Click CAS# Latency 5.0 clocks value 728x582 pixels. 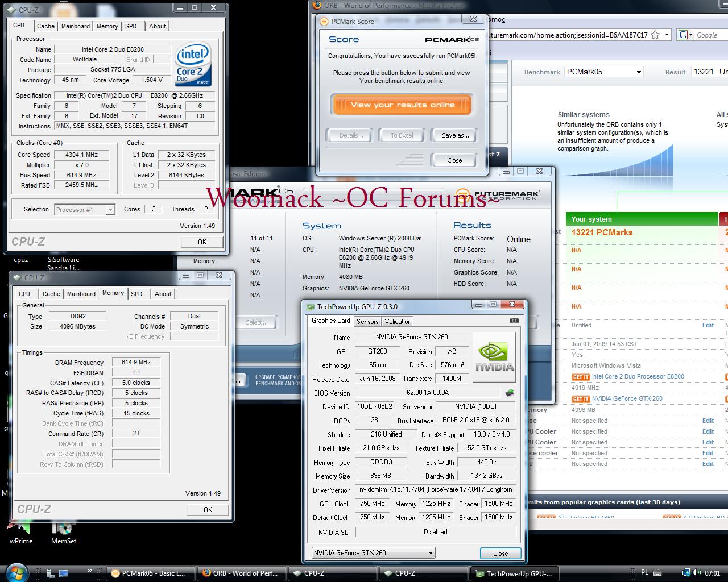coord(136,383)
